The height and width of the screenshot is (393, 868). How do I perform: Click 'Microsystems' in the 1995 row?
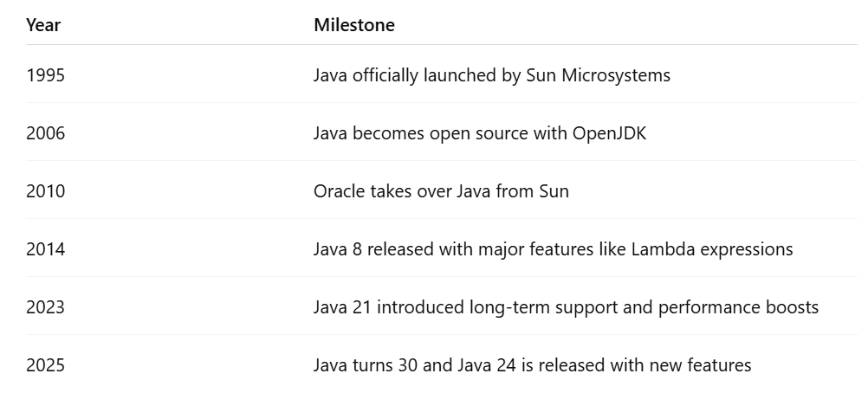coord(616,75)
